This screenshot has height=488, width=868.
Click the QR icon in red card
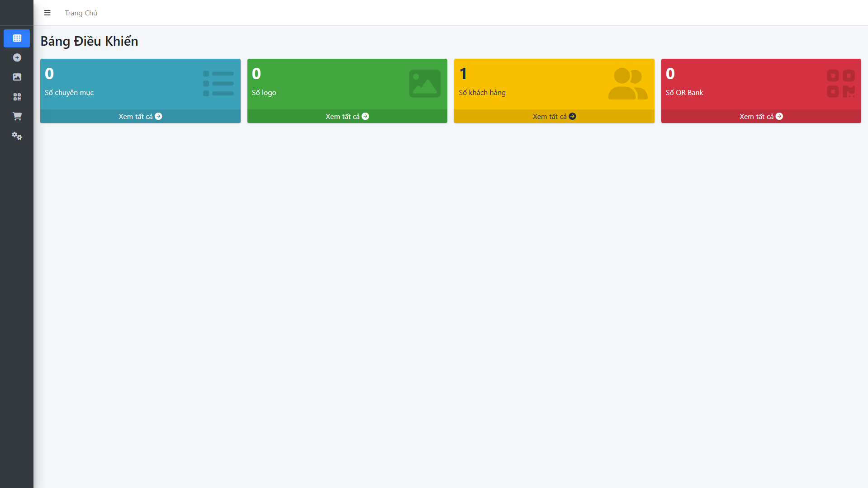coord(840,84)
